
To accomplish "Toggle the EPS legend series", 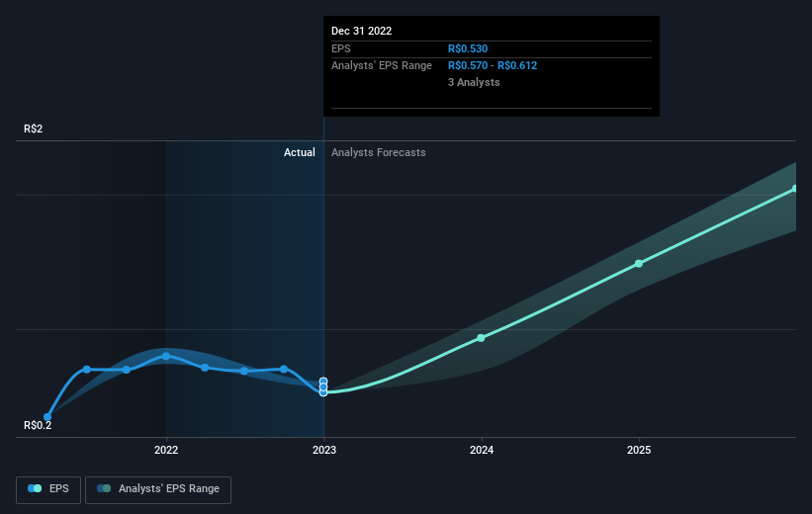I will pos(48,489).
